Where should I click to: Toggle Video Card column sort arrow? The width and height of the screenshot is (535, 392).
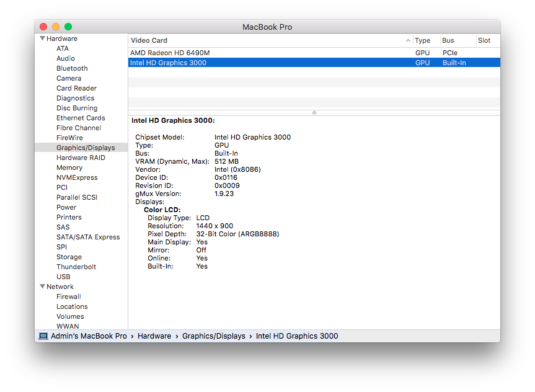pyautogui.click(x=408, y=40)
